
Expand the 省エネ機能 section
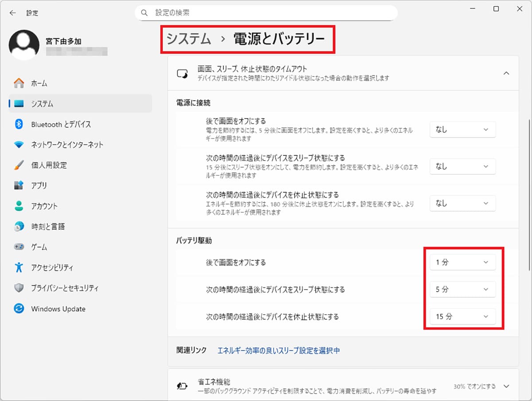[x=506, y=386]
